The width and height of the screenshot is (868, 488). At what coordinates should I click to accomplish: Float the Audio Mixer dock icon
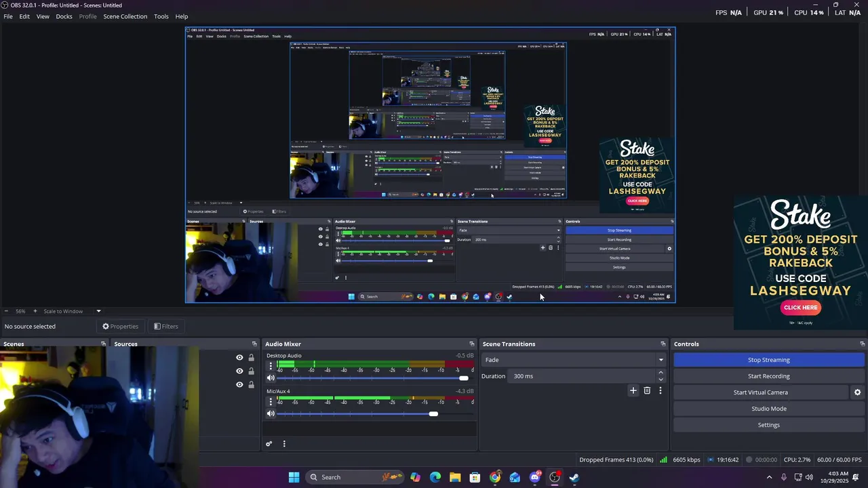tap(472, 344)
